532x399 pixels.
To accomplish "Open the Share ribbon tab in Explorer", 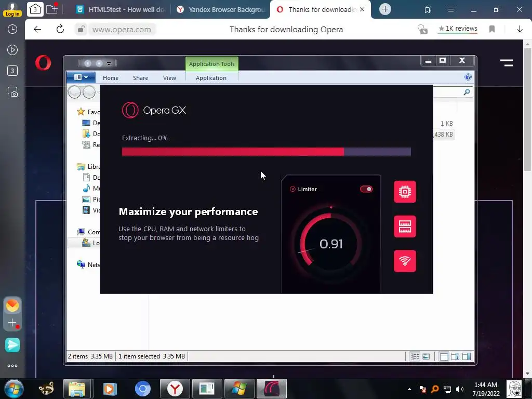I will pyautogui.click(x=140, y=78).
